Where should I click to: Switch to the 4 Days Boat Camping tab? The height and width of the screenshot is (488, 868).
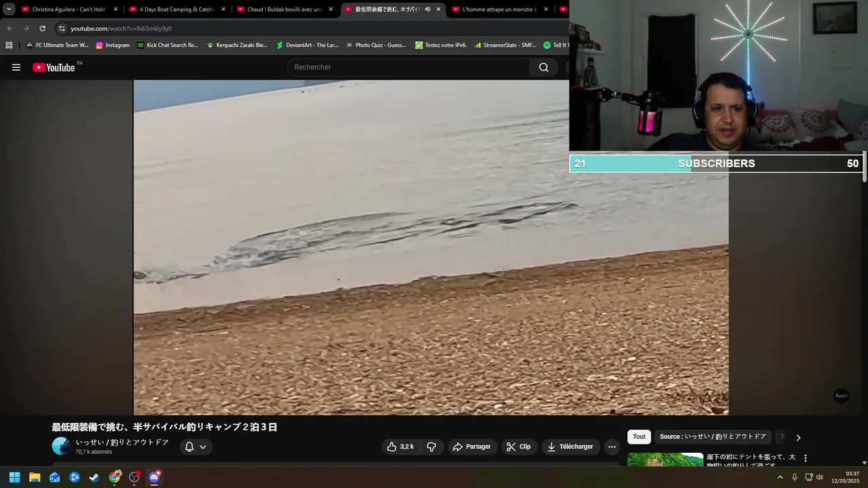[176, 9]
